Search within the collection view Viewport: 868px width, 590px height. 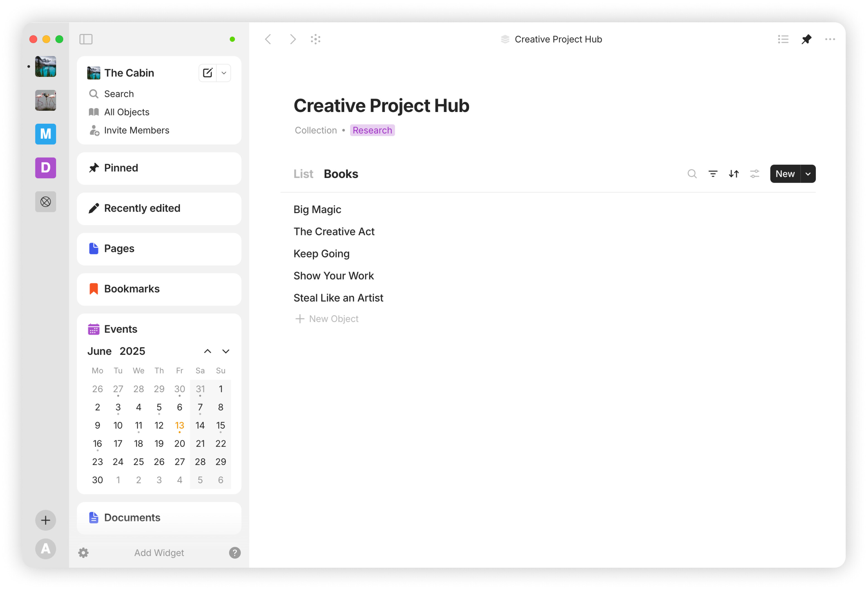pyautogui.click(x=692, y=174)
